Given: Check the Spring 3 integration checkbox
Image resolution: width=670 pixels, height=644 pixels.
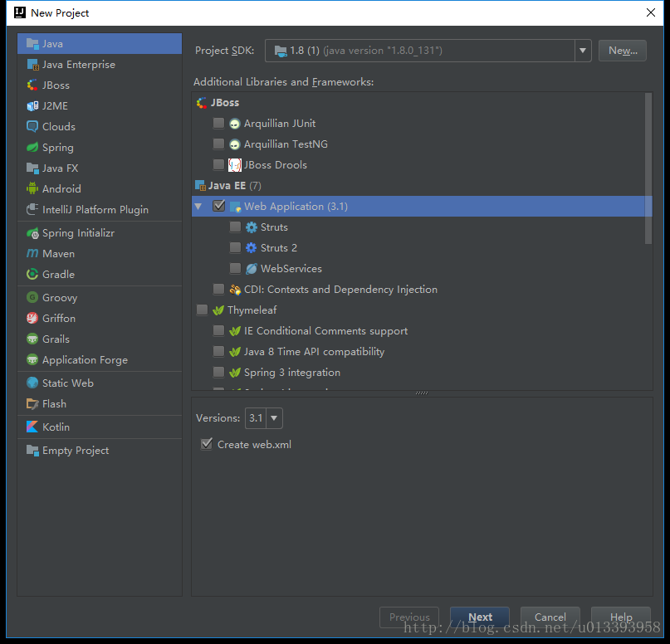Looking at the screenshot, I should (x=219, y=372).
